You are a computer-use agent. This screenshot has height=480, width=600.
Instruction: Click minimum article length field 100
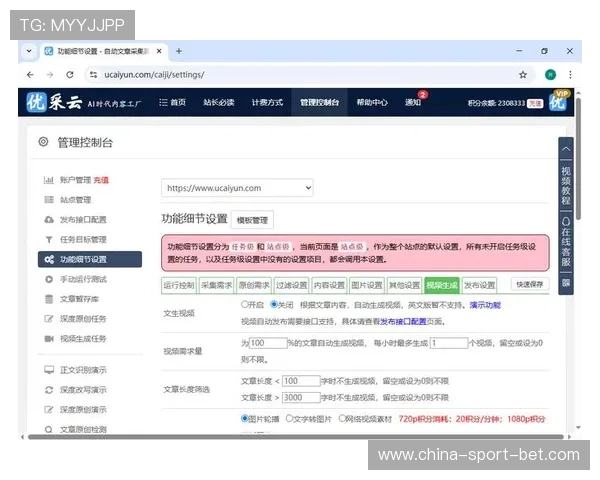(301, 381)
